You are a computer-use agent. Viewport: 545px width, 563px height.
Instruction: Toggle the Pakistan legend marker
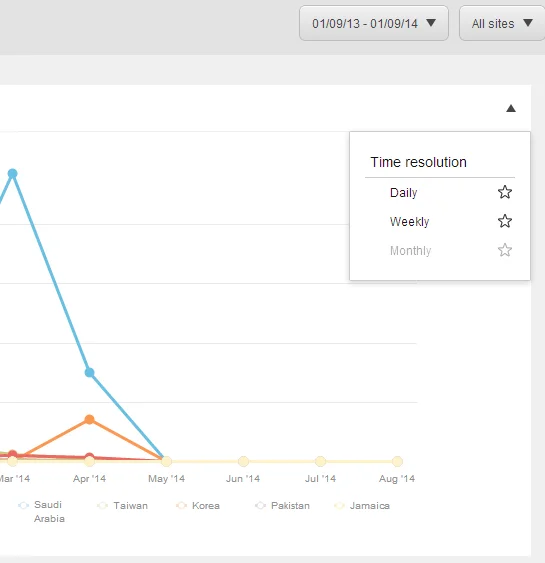[260, 506]
